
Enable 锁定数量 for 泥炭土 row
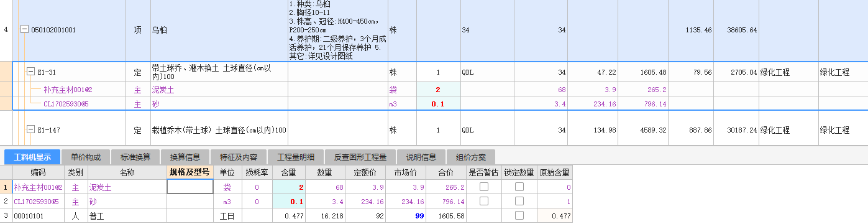pos(519,187)
